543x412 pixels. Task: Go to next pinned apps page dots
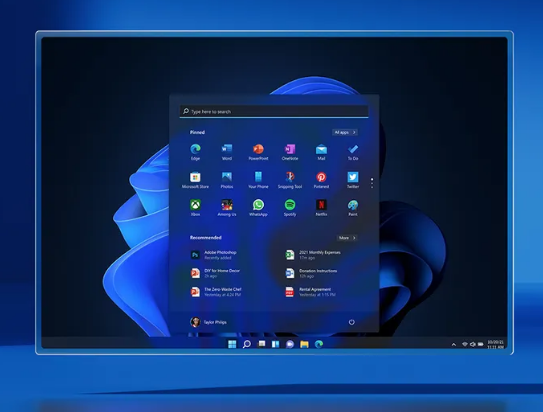[x=372, y=183]
